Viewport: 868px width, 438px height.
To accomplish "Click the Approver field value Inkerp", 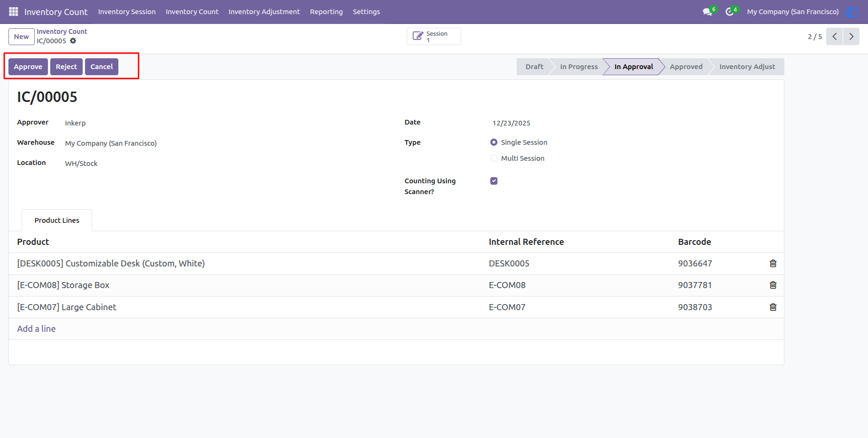I will pos(75,123).
